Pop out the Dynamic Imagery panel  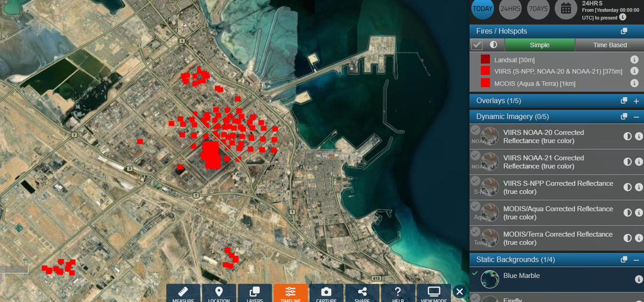pos(624,116)
